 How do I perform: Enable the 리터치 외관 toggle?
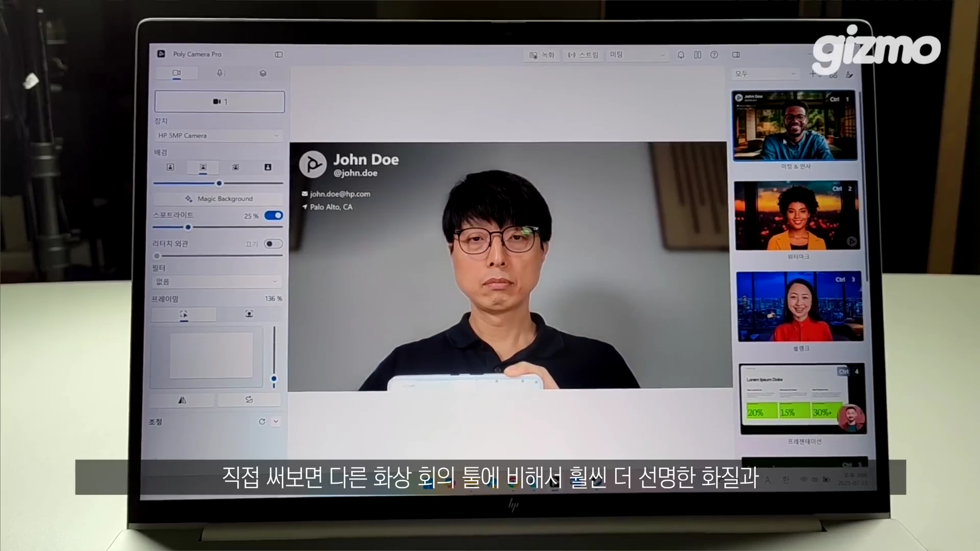click(x=273, y=244)
